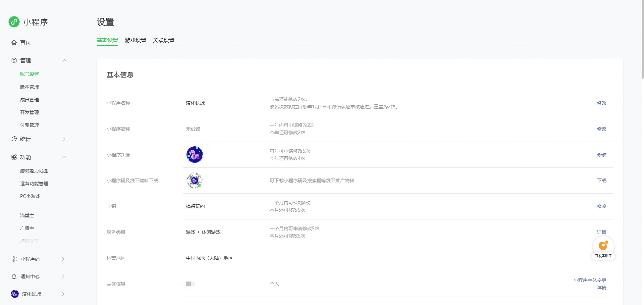Screen dimensions: 644x305
Task: Click the hexagon 管理 icon
Action: [14, 60]
